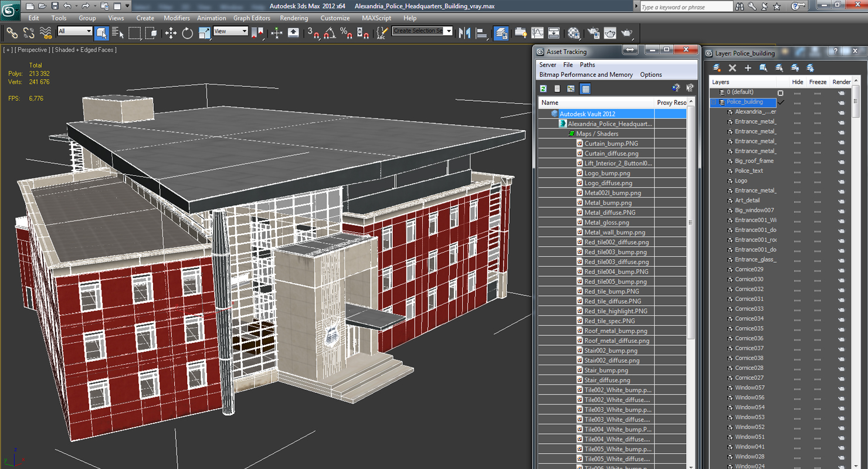Toggle the Angle Snap button
Screen dimensions: 868x469
(x=330, y=33)
